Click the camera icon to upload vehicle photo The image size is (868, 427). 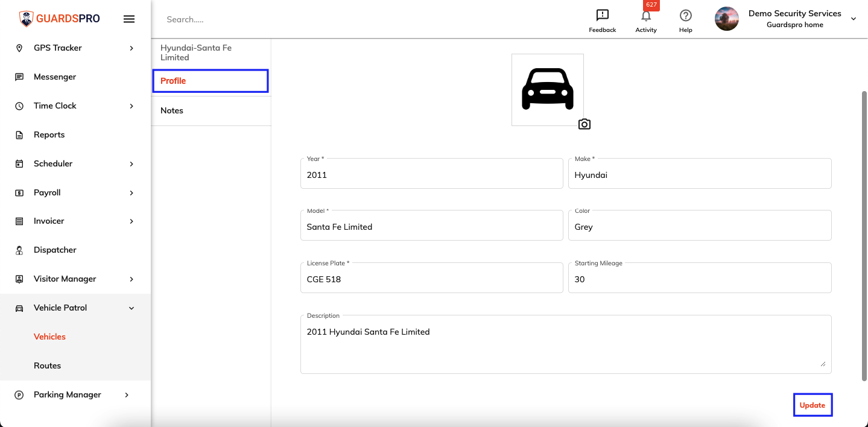point(584,124)
